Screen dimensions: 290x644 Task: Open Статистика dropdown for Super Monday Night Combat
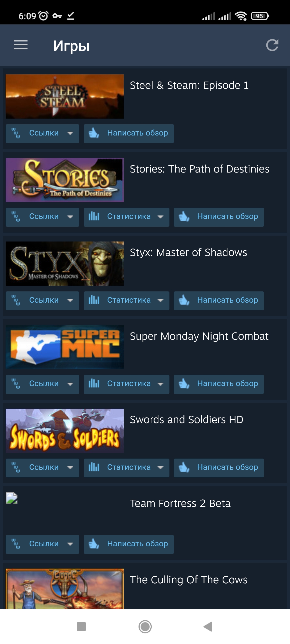(126, 384)
